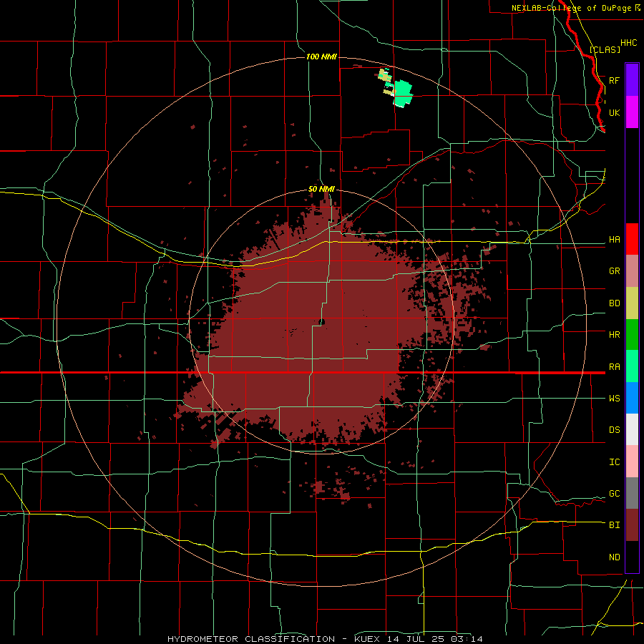Click the '[CLAS]' label
Viewport: 644px width, 644px height.
(x=605, y=49)
